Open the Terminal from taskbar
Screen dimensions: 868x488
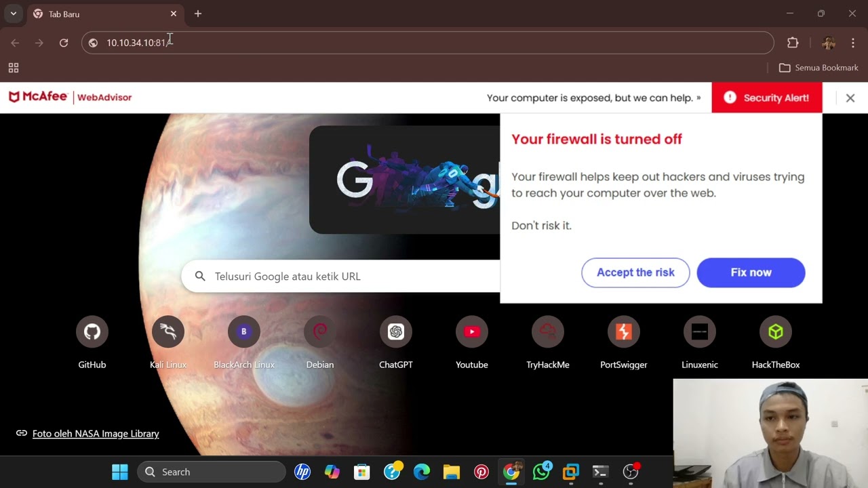coord(601,472)
